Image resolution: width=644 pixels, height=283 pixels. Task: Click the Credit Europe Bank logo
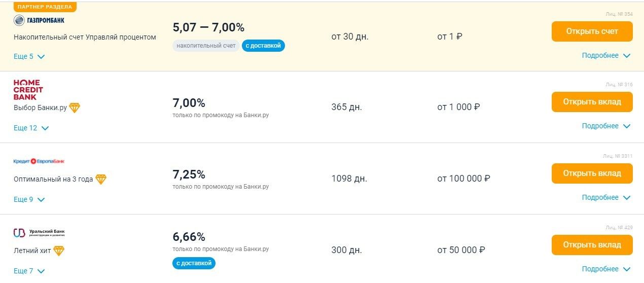39,161
